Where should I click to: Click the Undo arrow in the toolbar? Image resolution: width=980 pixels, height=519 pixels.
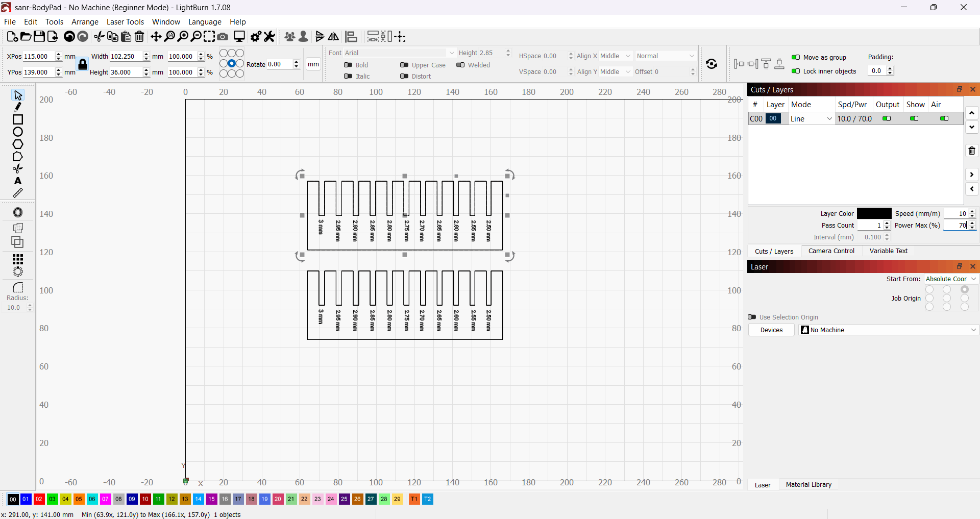[69, 36]
